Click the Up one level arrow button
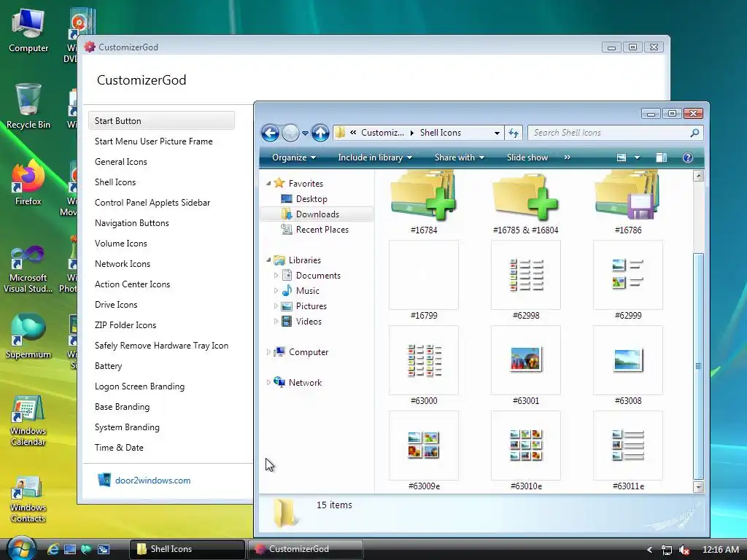This screenshot has width=747, height=560. (321, 133)
